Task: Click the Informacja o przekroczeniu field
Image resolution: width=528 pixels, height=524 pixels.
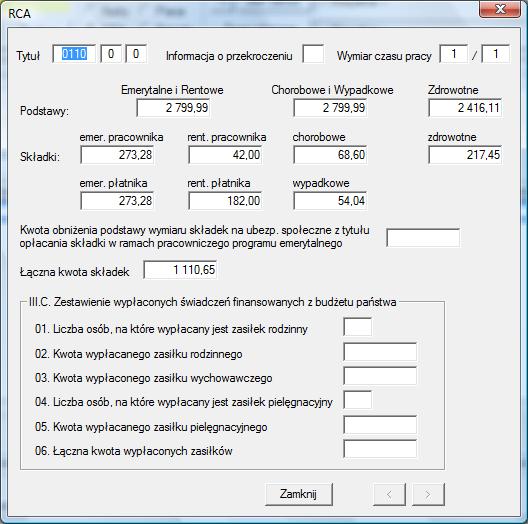Action: pyautogui.click(x=313, y=54)
